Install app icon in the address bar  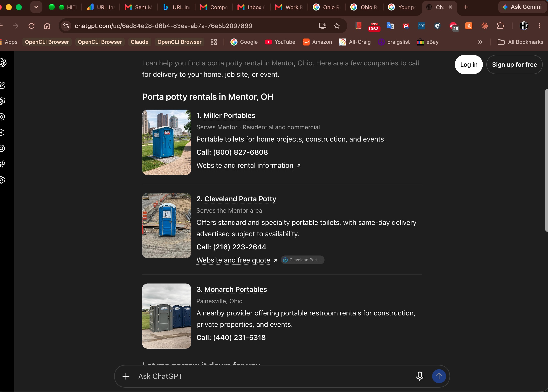coord(323,26)
